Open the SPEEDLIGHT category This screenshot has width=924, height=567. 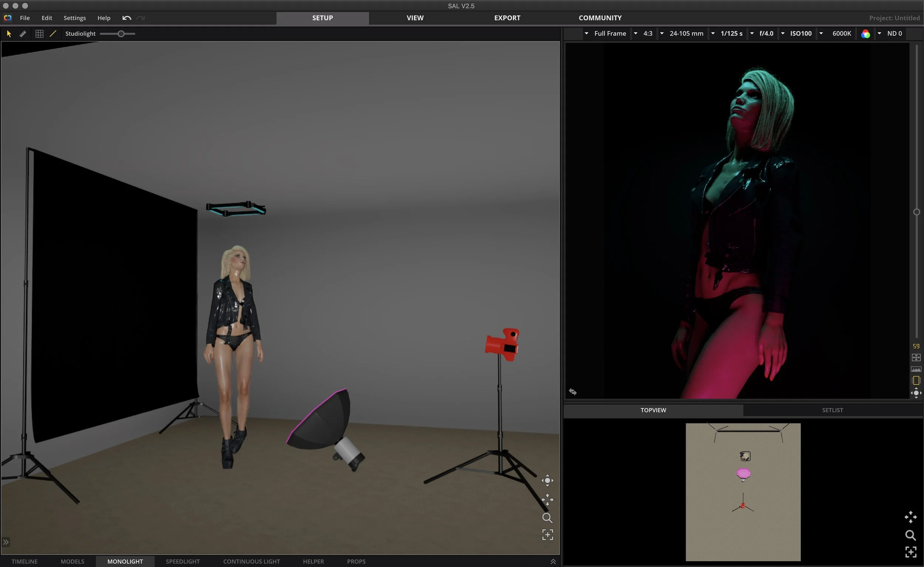[x=183, y=561]
